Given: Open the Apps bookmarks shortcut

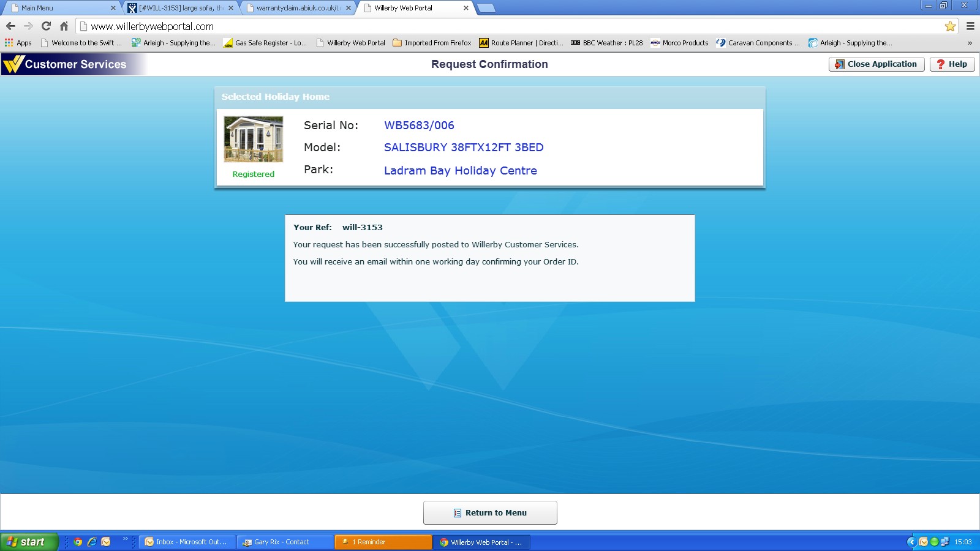Looking at the screenshot, I should tap(18, 43).
